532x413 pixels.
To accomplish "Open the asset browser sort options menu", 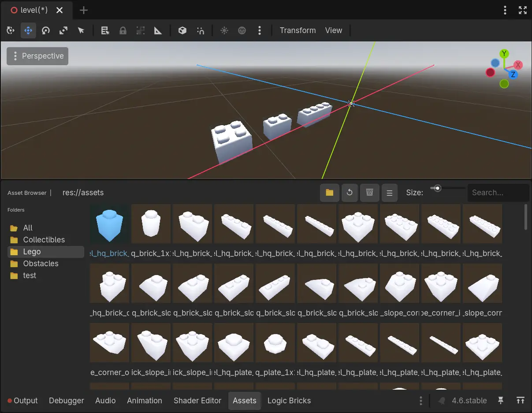I will pos(389,193).
